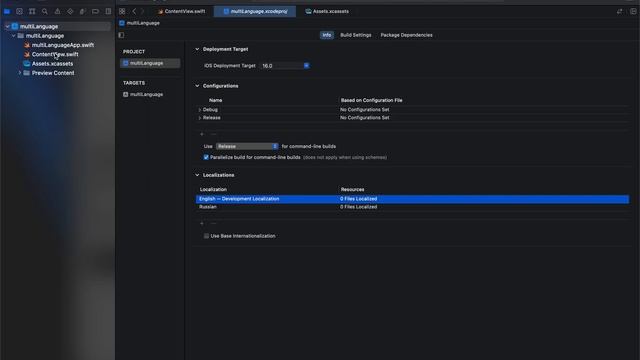The height and width of the screenshot is (360, 640).
Task: Open the Bookmarks navigator icon
Action: (32, 11)
